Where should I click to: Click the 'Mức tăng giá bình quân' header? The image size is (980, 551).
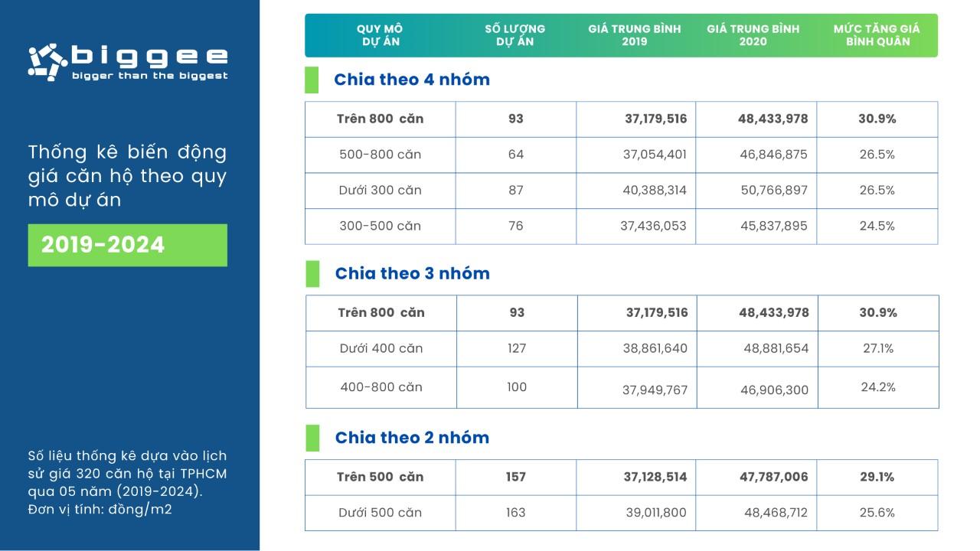[877, 35]
